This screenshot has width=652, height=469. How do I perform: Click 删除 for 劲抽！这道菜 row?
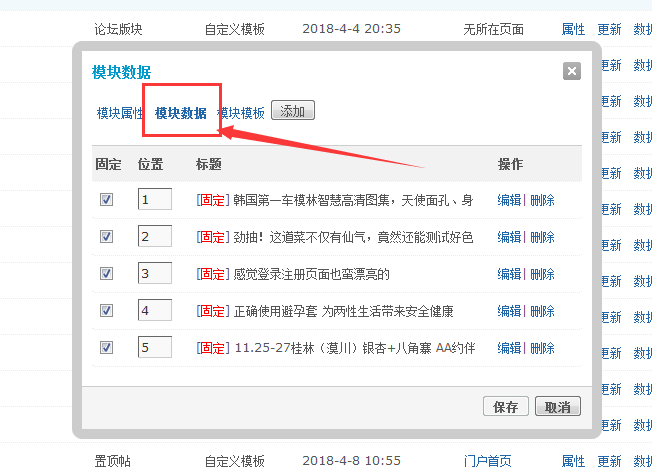(542, 237)
